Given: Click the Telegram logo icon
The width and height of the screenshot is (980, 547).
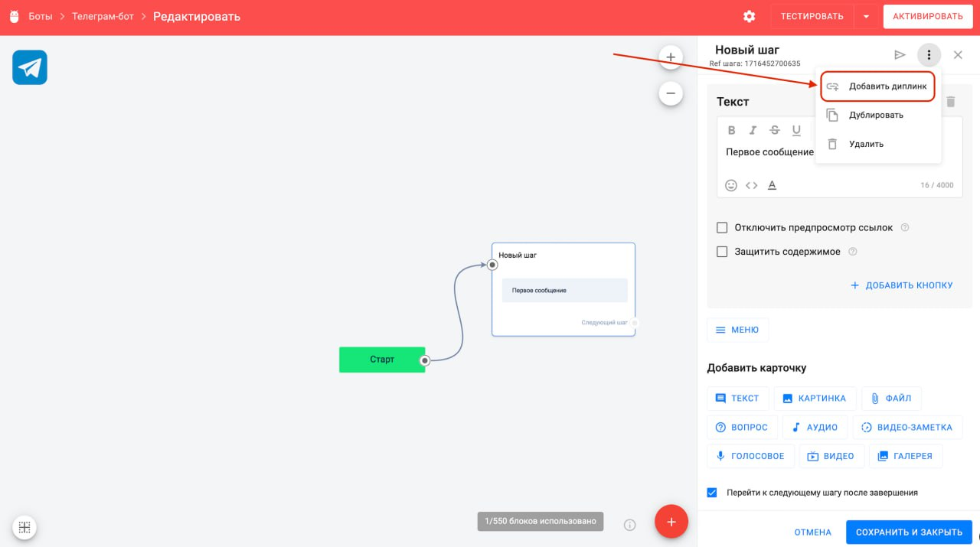Looking at the screenshot, I should 30,67.
